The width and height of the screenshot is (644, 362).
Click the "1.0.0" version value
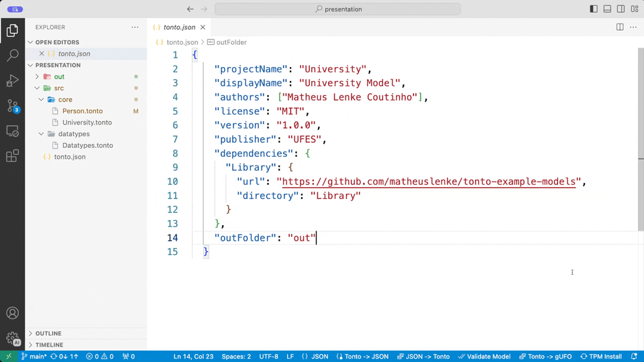296,125
